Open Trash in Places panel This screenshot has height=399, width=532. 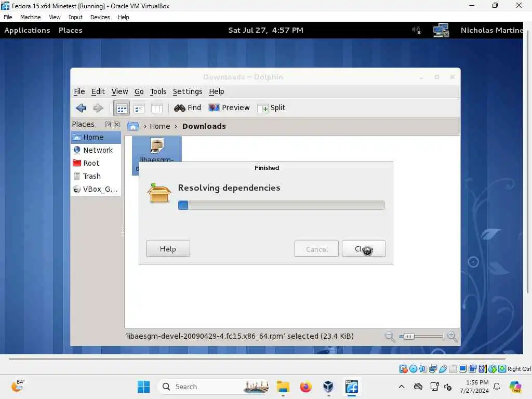(x=96, y=176)
